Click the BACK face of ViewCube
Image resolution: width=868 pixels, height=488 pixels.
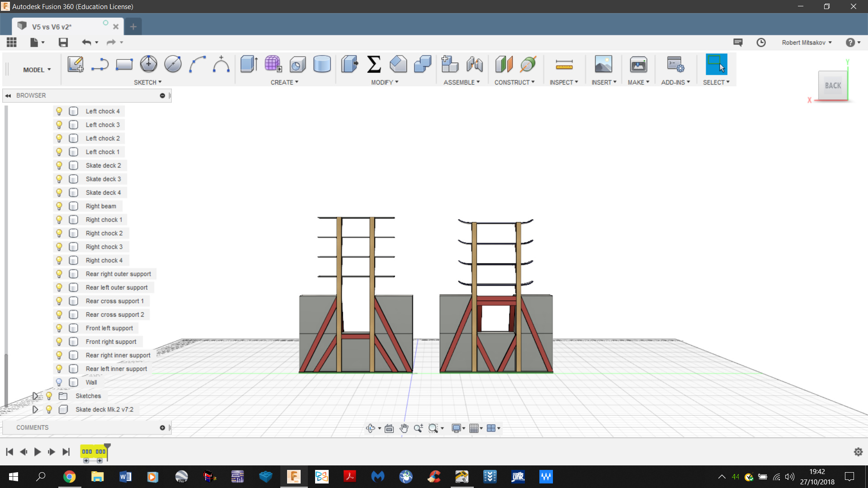tap(833, 86)
